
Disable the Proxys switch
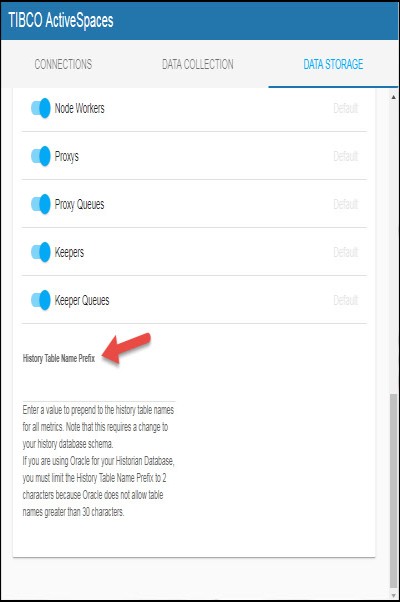coord(41,156)
